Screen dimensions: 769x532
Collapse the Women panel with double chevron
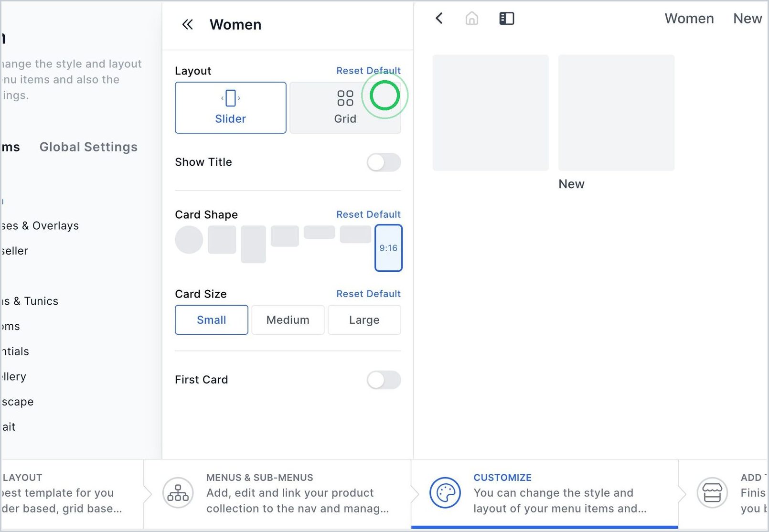[x=187, y=24]
